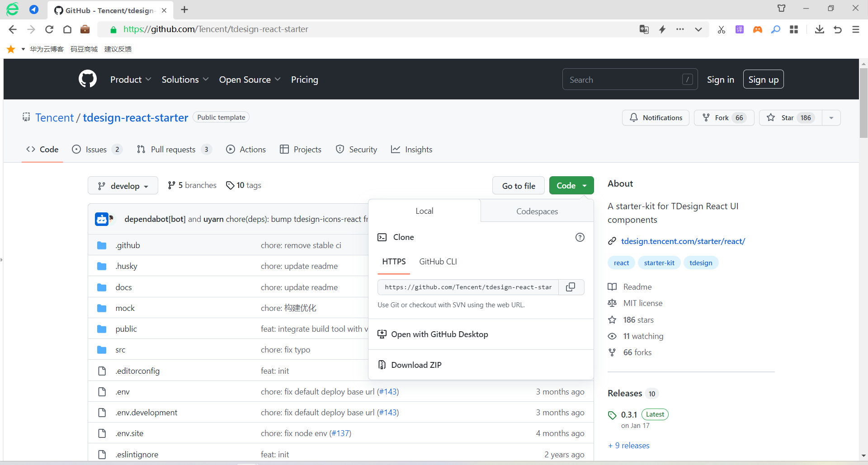
Task: Open browser extensions grid icon
Action: click(794, 29)
